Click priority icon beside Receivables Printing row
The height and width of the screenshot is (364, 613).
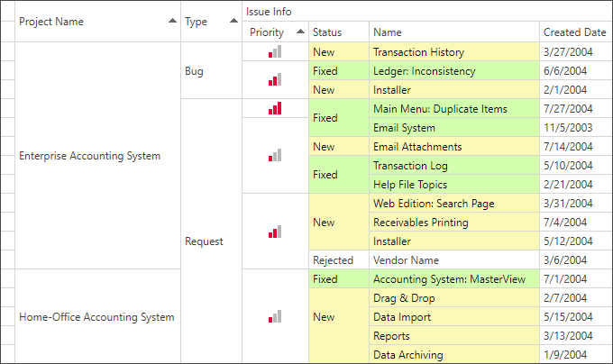pyautogui.click(x=275, y=232)
